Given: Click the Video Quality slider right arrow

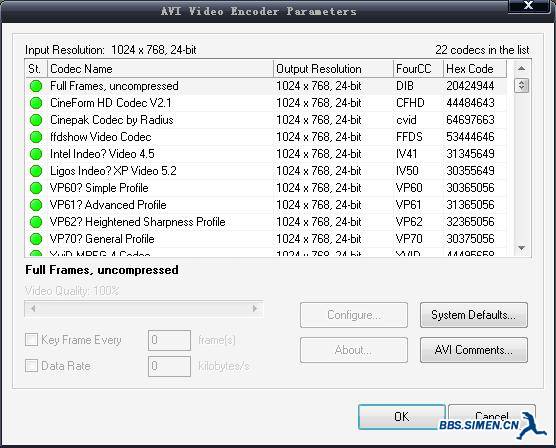Looking at the screenshot, I should [x=255, y=309].
